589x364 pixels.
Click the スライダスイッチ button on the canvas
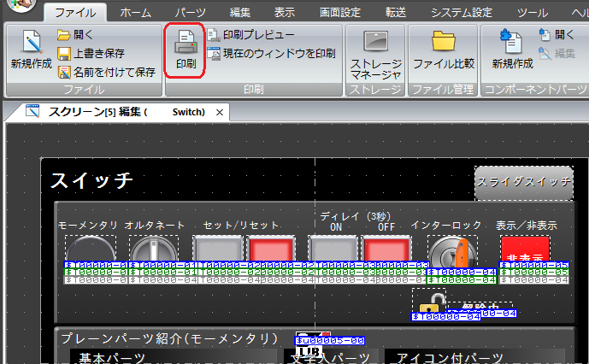click(x=523, y=182)
